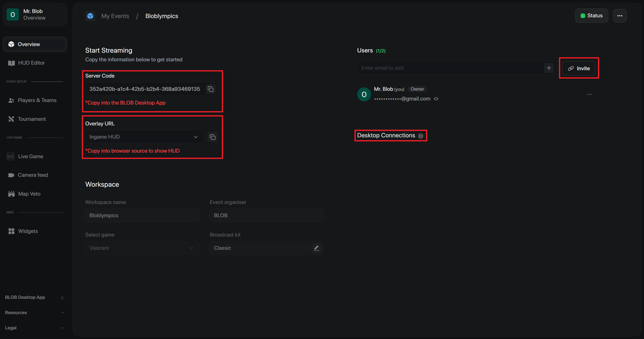This screenshot has width=644, height=339.
Task: Copy the Overlay URL with copy icon
Action: click(213, 137)
